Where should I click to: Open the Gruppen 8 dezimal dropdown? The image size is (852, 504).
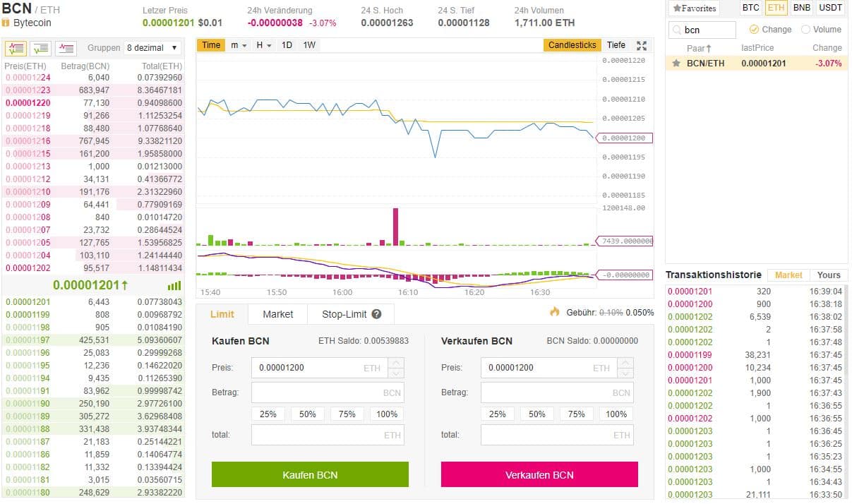pyautogui.click(x=152, y=48)
